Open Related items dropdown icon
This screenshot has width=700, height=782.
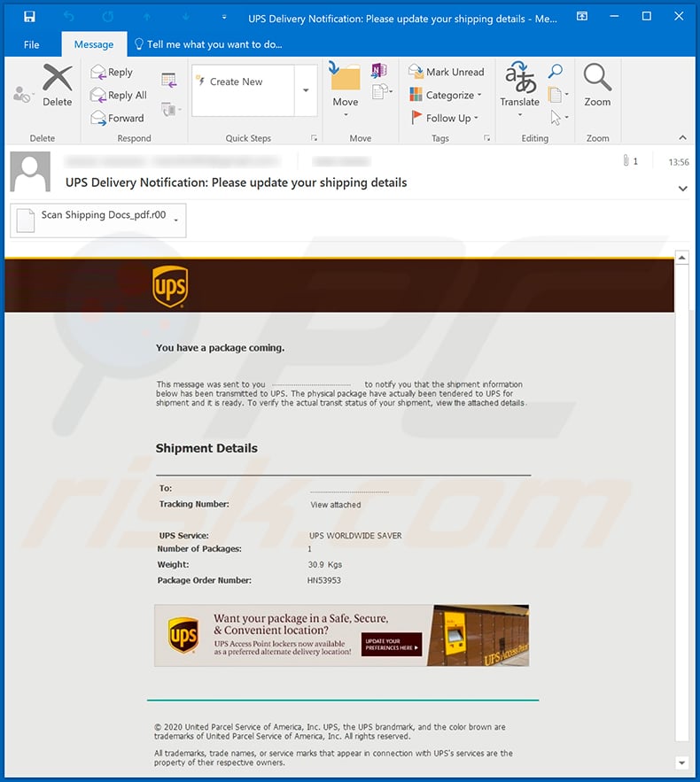point(558,94)
